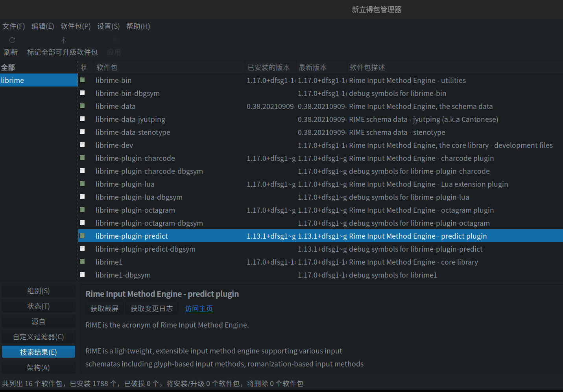Open the 设置(S) menu
The width and height of the screenshot is (563, 392).
click(x=109, y=26)
